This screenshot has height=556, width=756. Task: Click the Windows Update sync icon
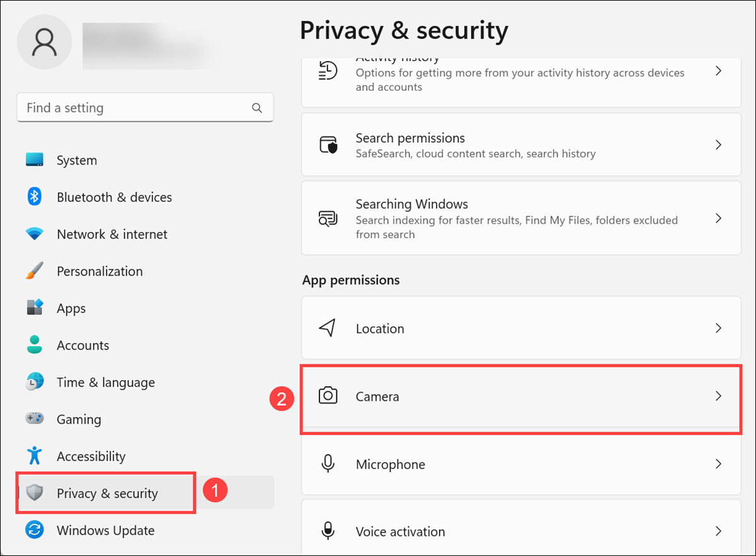(x=34, y=530)
